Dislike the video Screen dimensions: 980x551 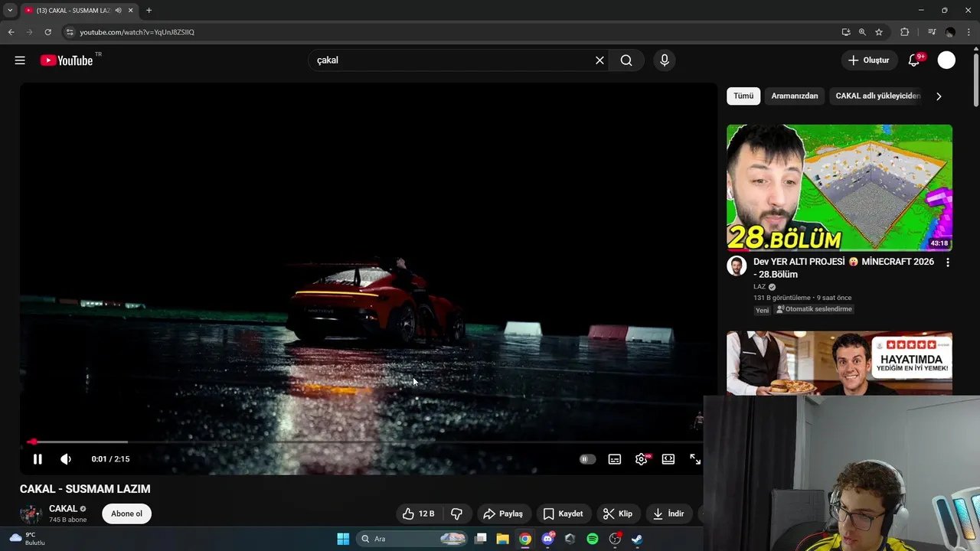coord(456,514)
